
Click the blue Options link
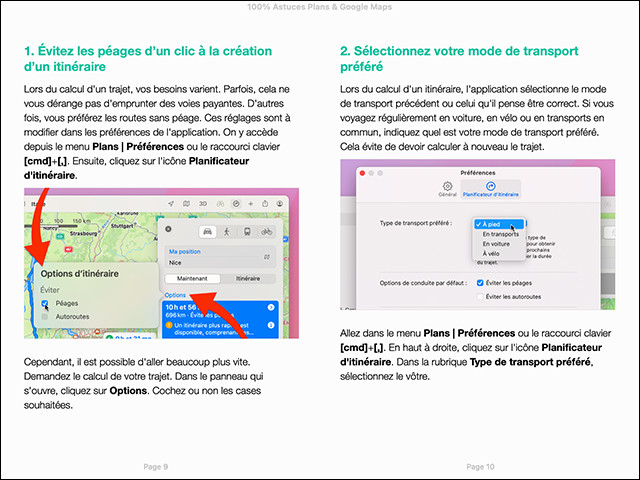tap(175, 295)
